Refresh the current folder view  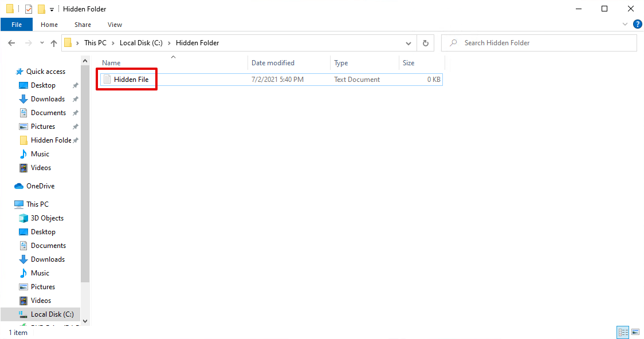tap(425, 42)
